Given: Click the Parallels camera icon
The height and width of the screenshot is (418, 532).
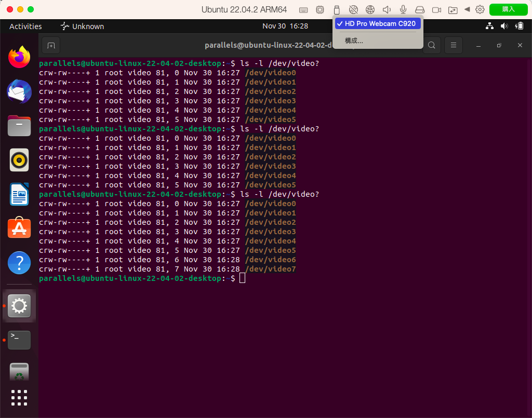Looking at the screenshot, I should pyautogui.click(x=436, y=10).
